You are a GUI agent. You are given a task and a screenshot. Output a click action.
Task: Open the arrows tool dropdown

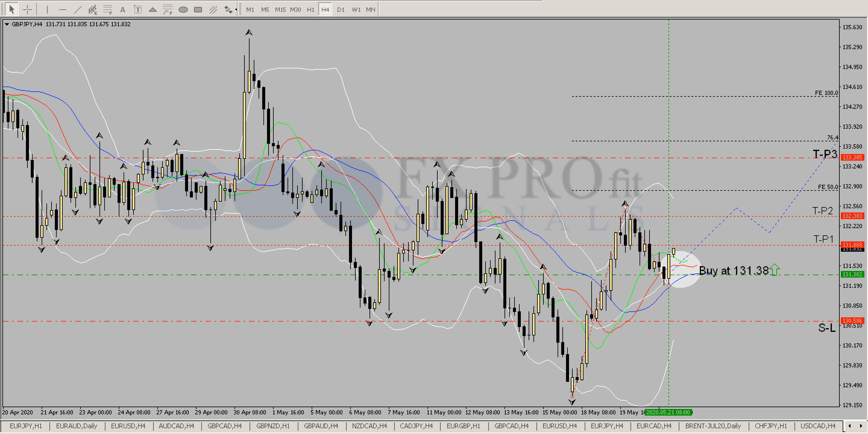coord(236,9)
